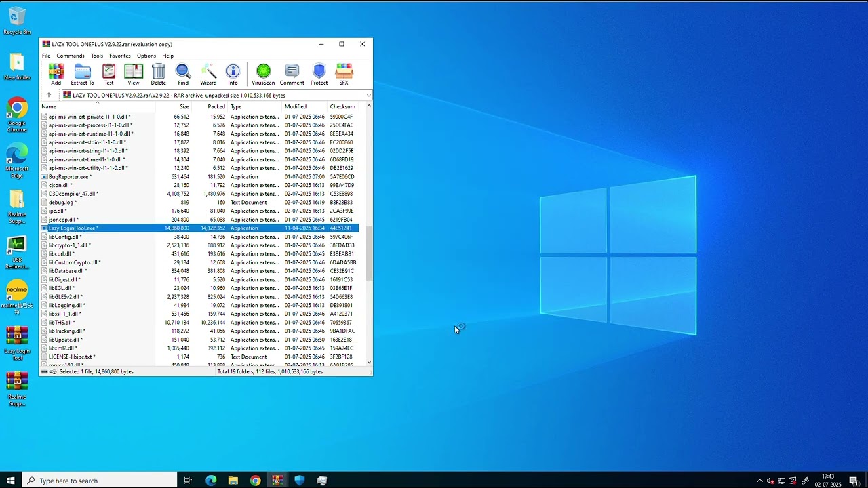Open the notification center icon

(x=854, y=481)
